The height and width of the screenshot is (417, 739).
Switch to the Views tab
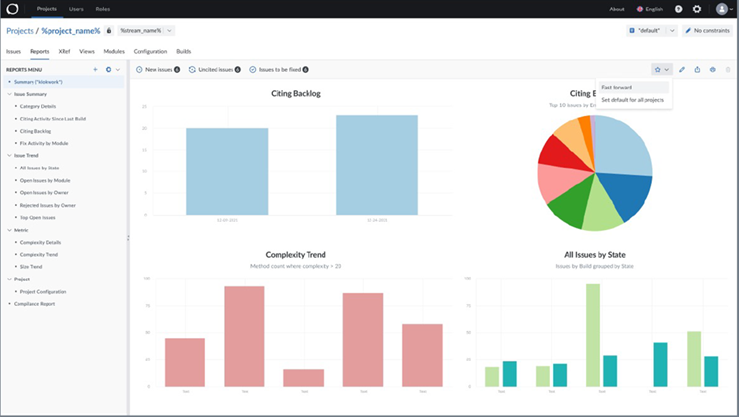tap(87, 51)
